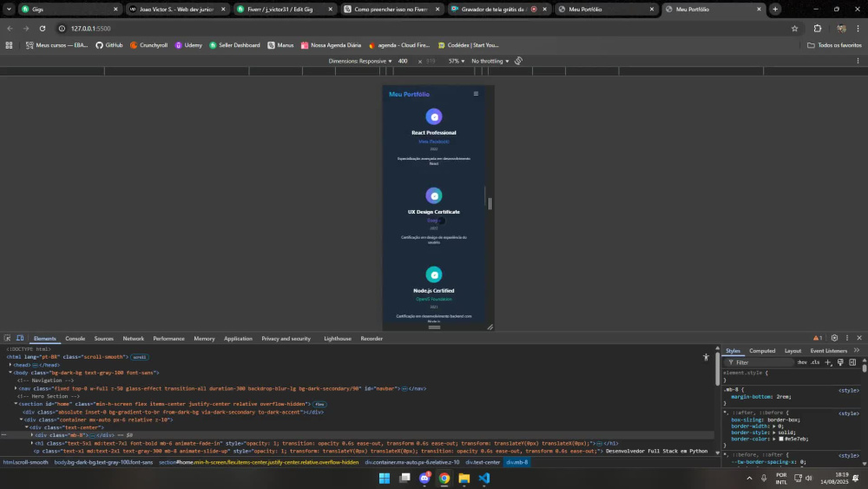Toggle the rendering emulations paintbrush icon
The image size is (868, 489).
840,362
